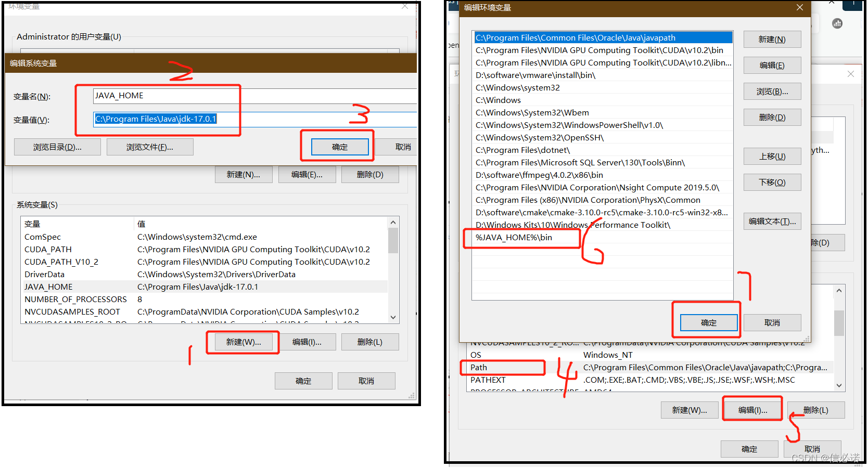Confirm with 确定 in 编辑环境变量 dialog

(709, 323)
